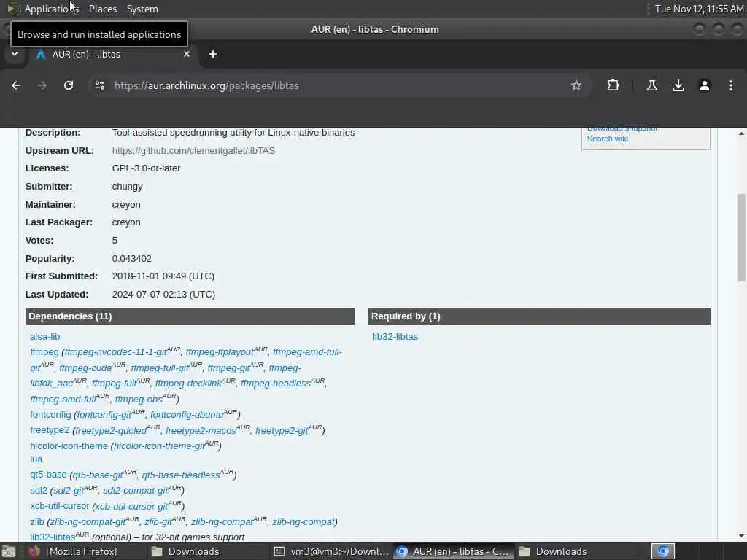The width and height of the screenshot is (747, 560).
Task: Open xcb-util-cursor dependency link
Action: [x=60, y=506]
